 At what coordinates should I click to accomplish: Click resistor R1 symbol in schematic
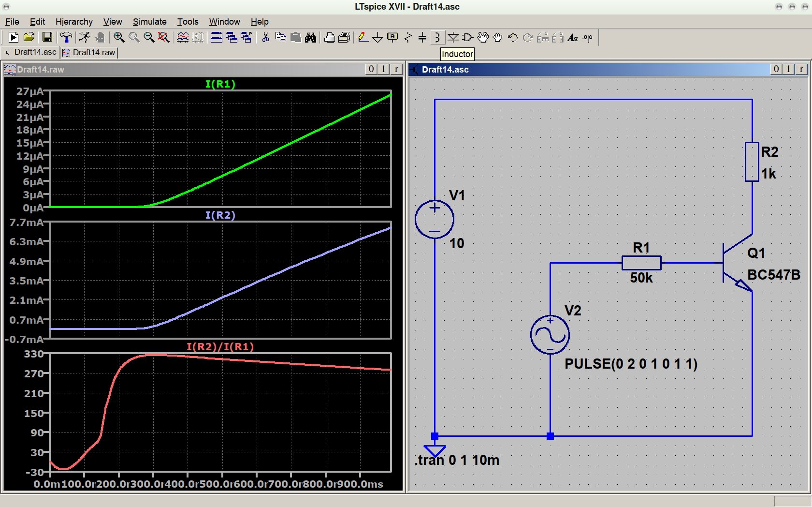coord(641,263)
